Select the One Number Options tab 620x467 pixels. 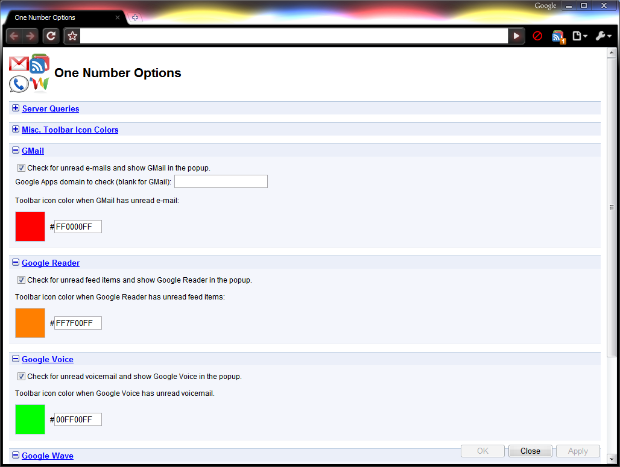[60, 18]
